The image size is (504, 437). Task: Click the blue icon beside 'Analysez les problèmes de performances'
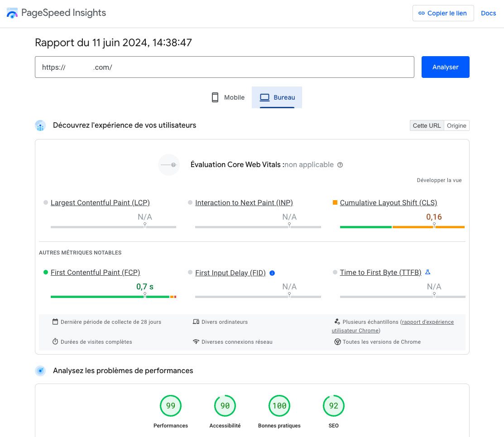tap(40, 370)
